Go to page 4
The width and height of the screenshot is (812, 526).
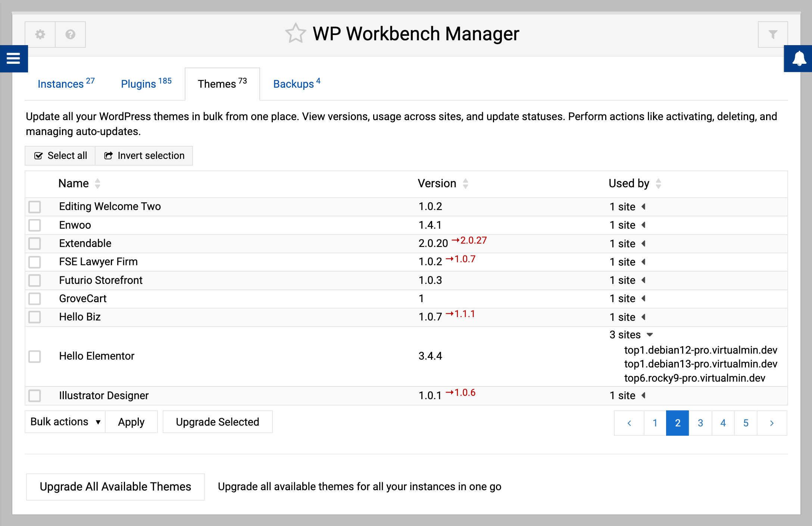coord(723,423)
